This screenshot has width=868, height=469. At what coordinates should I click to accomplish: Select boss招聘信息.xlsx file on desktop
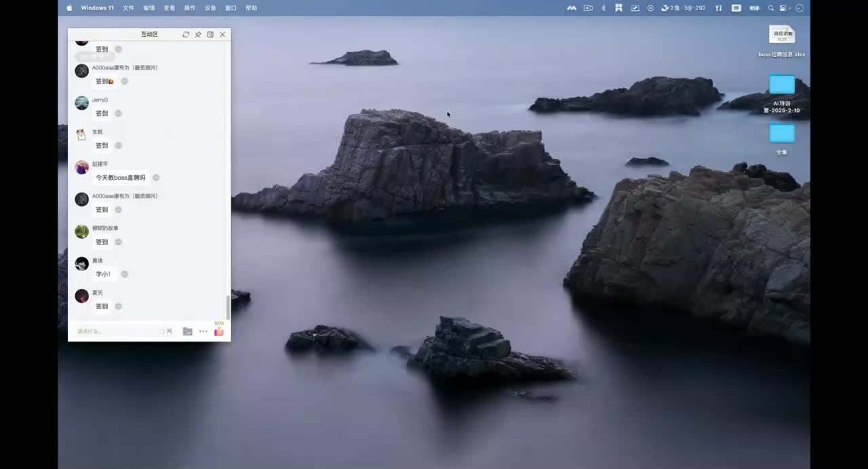pos(782,41)
